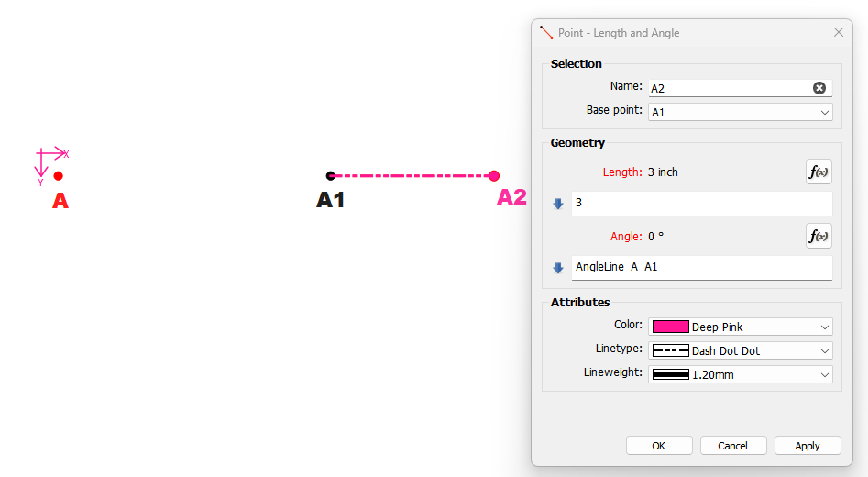Click the AngleLine_A_A1 formula field

tap(701, 268)
